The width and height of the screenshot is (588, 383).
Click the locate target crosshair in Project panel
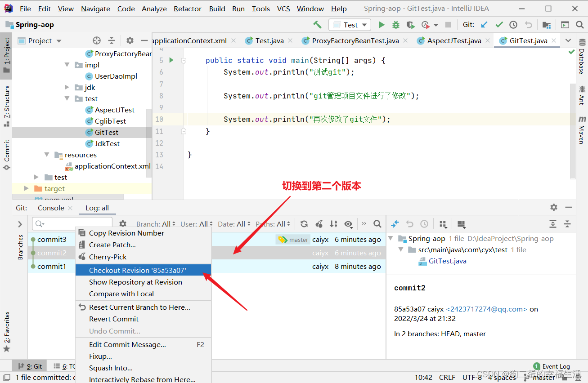point(97,40)
